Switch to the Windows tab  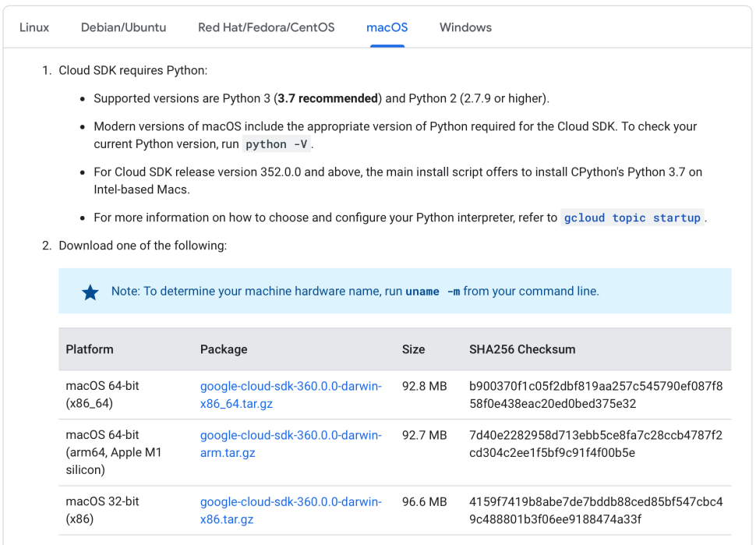tap(465, 27)
